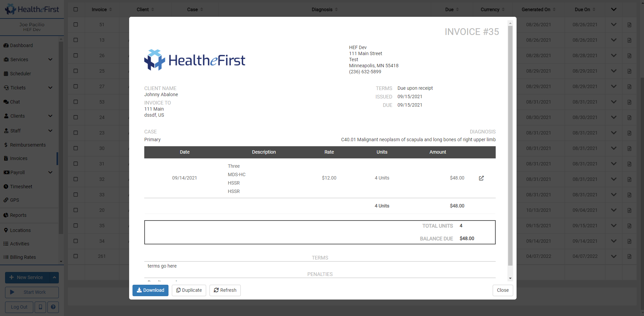Expand the row chevron for the 08/29/2021 invoice 25
Screen dimensions: 644x316
coord(614,71)
